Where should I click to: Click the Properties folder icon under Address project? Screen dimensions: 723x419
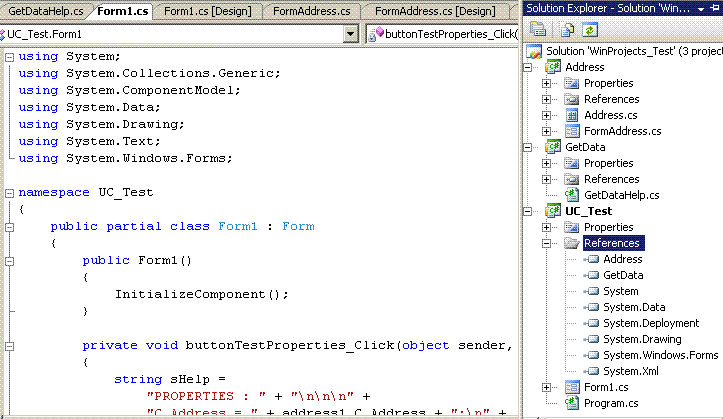click(x=572, y=83)
